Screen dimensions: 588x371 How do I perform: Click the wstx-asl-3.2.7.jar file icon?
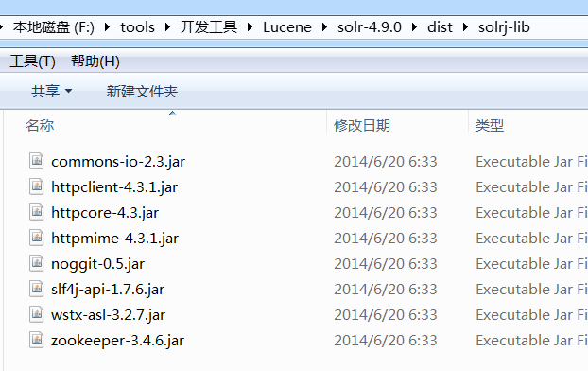click(36, 314)
